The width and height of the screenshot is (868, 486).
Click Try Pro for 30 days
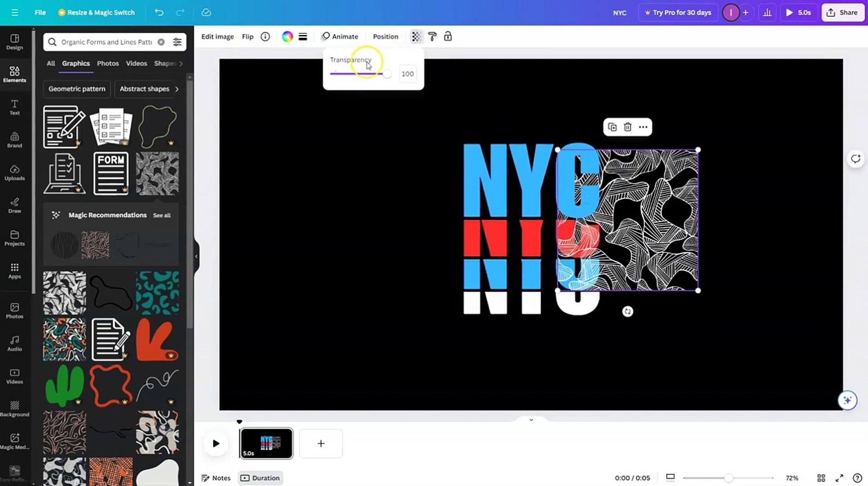tap(678, 12)
